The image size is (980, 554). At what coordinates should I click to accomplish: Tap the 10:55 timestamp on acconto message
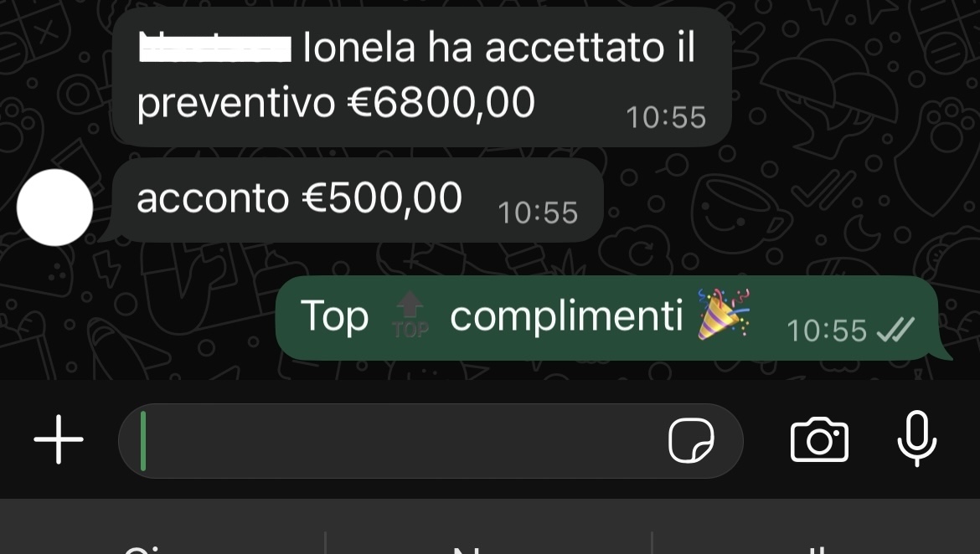[x=538, y=213]
